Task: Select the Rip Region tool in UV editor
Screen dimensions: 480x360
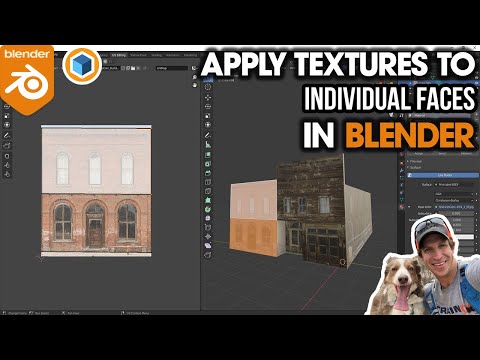Action: point(7,146)
